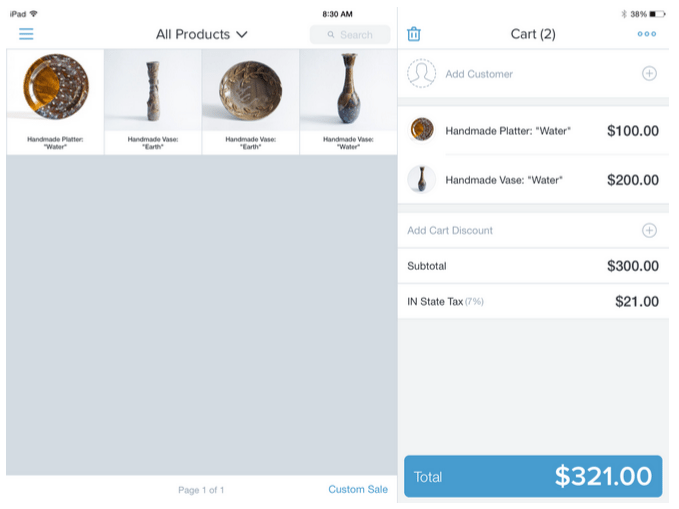Image resolution: width=679 pixels, height=509 pixels.
Task: Focus the Search input field
Action: 350,35
